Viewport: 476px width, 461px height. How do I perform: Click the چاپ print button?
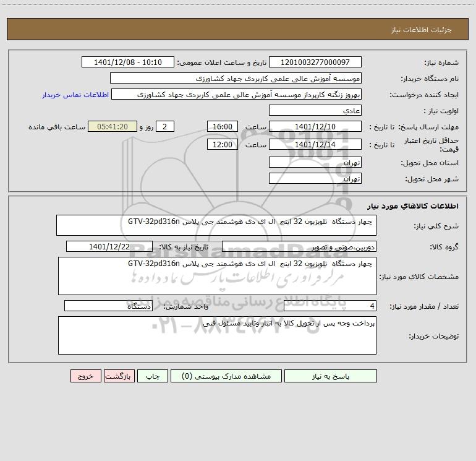[x=153, y=376]
